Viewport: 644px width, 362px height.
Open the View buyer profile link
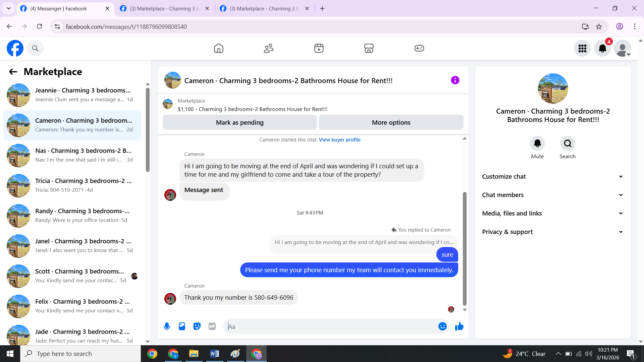(x=339, y=140)
